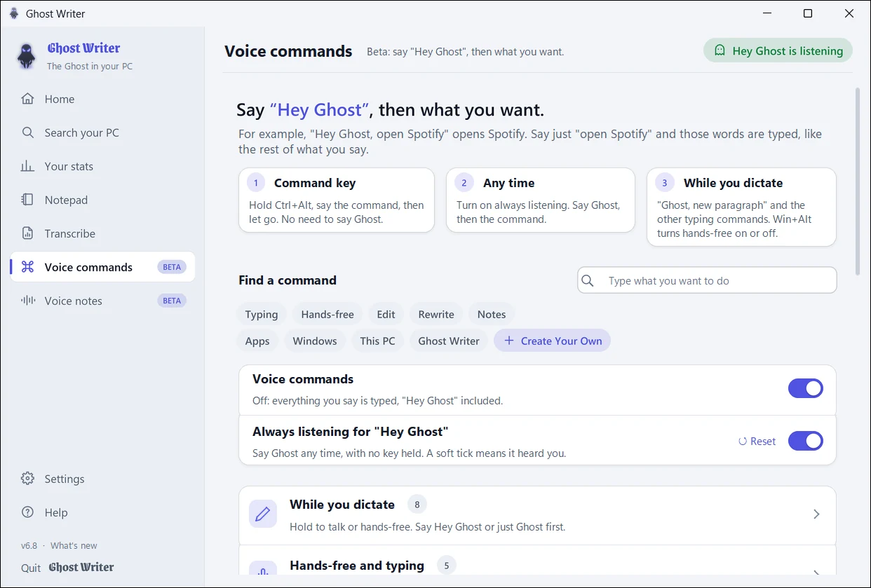Screen dimensions: 871x588
Task: Click the pencil icon beside While you dictate
Action: point(263,514)
